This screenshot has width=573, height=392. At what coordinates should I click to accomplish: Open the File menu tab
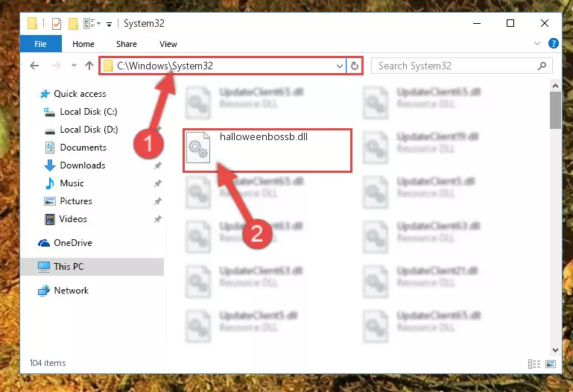40,44
